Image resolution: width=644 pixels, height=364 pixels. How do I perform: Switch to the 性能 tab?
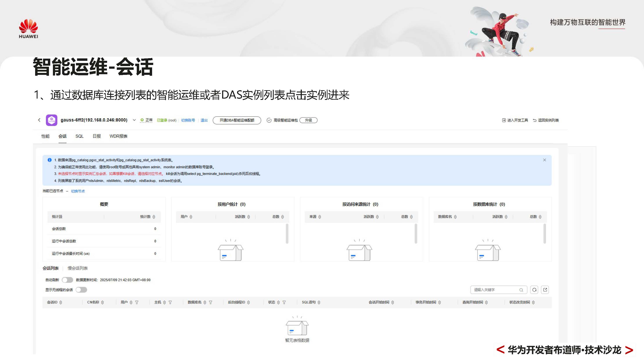pyautogui.click(x=45, y=136)
